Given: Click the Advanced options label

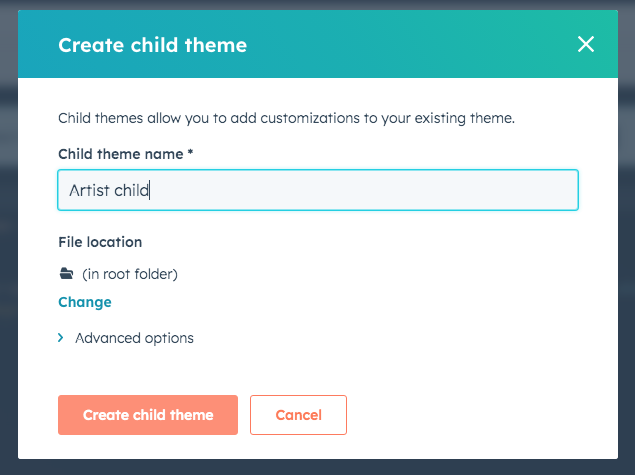Looking at the screenshot, I should (x=134, y=338).
